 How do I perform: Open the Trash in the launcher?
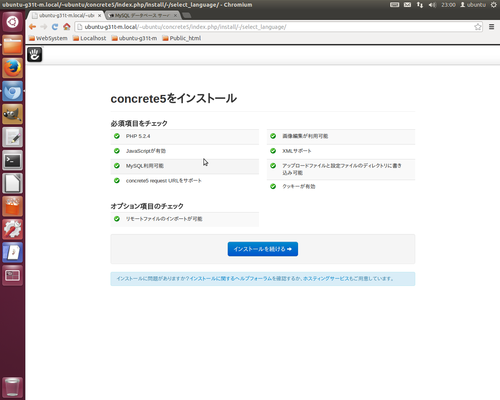[x=13, y=387]
